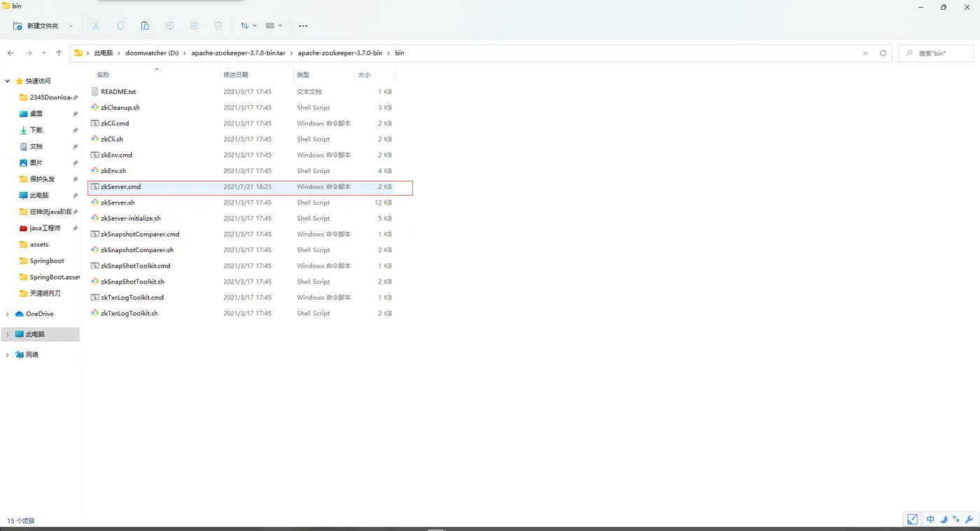This screenshot has width=980, height=531.
Task: Click the Share icon in toolbar
Action: pyautogui.click(x=194, y=26)
